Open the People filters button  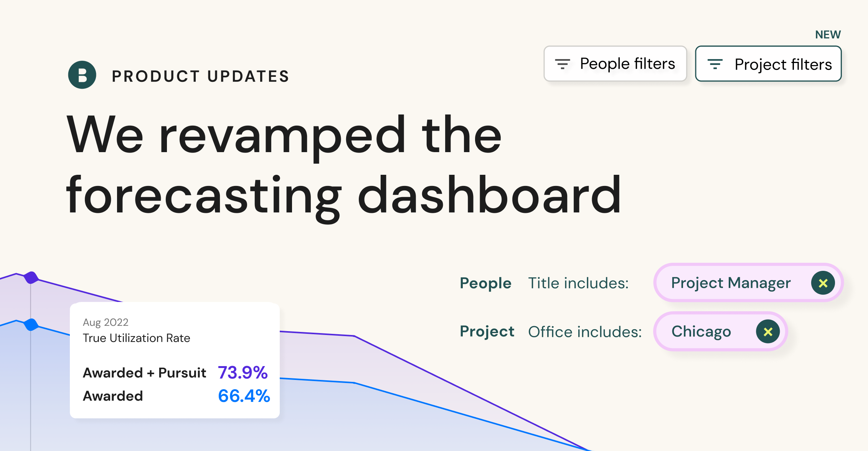(615, 64)
